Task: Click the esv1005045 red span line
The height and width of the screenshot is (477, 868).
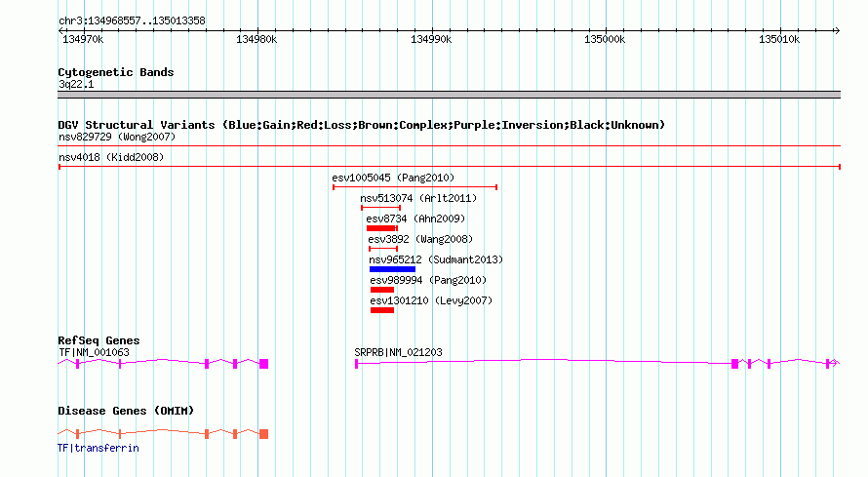Action: pos(415,187)
